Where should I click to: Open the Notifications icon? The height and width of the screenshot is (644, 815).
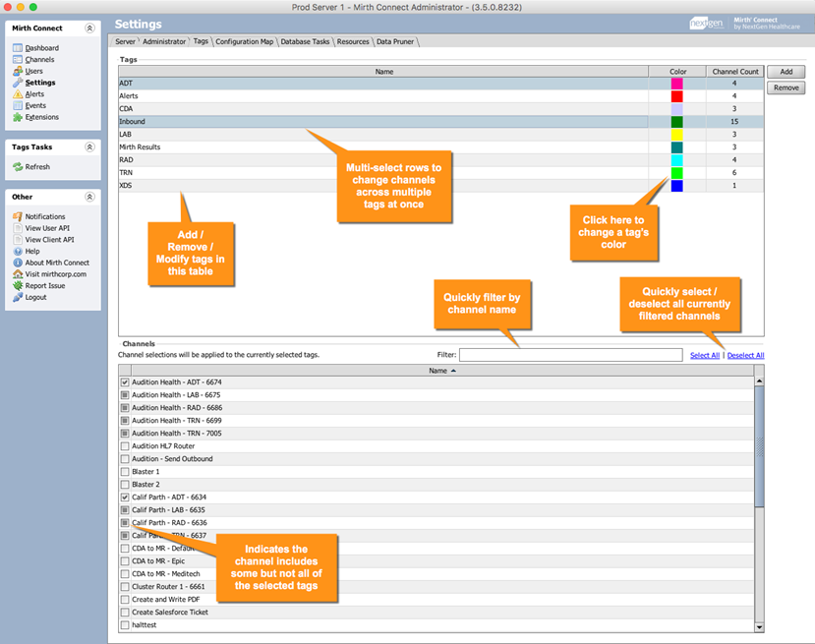18,216
